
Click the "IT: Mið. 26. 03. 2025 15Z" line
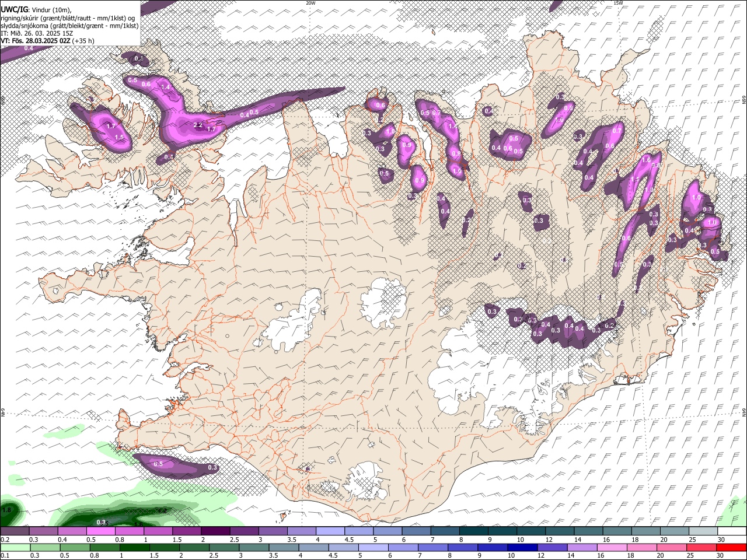click(36, 33)
